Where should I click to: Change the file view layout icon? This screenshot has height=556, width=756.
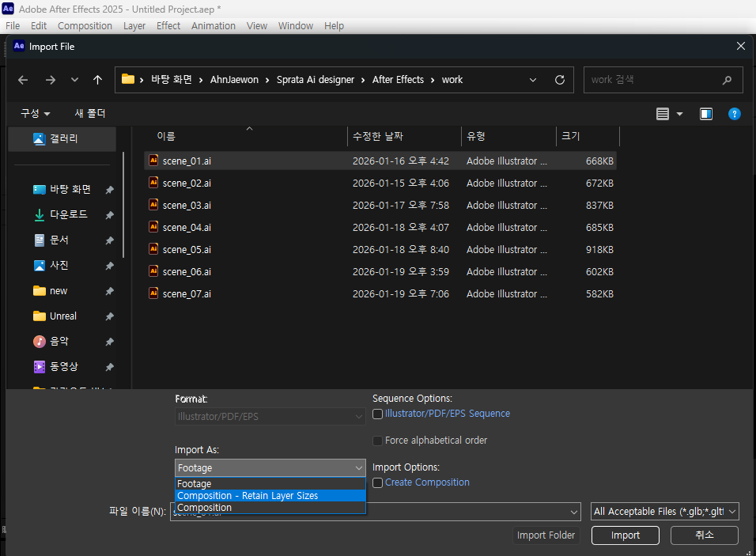tap(663, 114)
